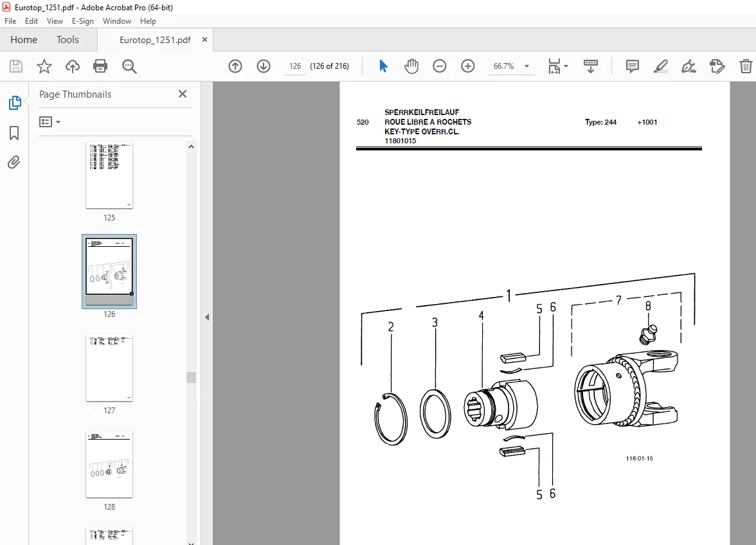756x545 pixels.
Task: Click the read mode keyboard icon
Action: point(591,66)
